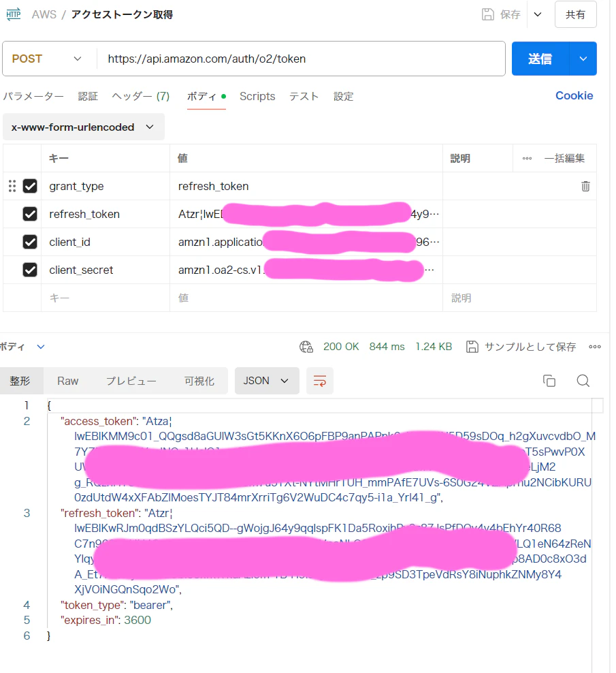
Task: Open the JSON format dropdown
Action: click(267, 381)
